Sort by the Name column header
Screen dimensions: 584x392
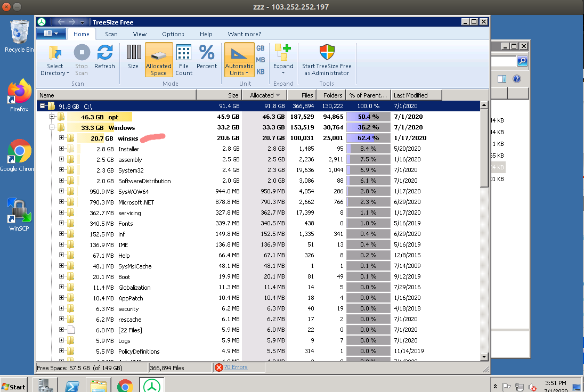[x=116, y=95]
